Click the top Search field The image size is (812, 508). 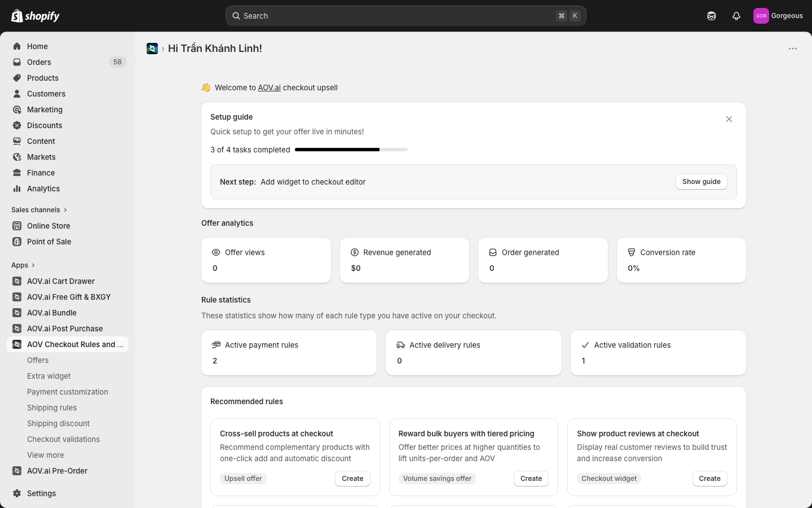(x=406, y=16)
